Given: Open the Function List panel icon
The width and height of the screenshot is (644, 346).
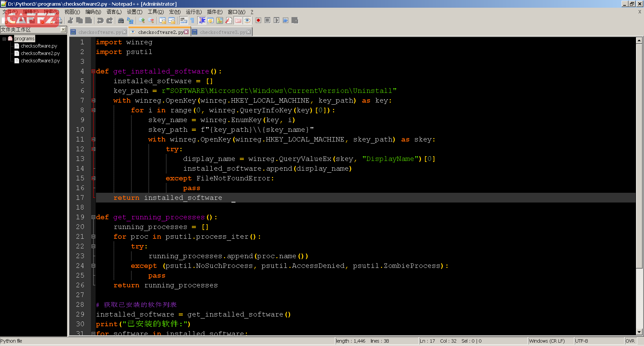Looking at the screenshot, I should [x=229, y=20].
